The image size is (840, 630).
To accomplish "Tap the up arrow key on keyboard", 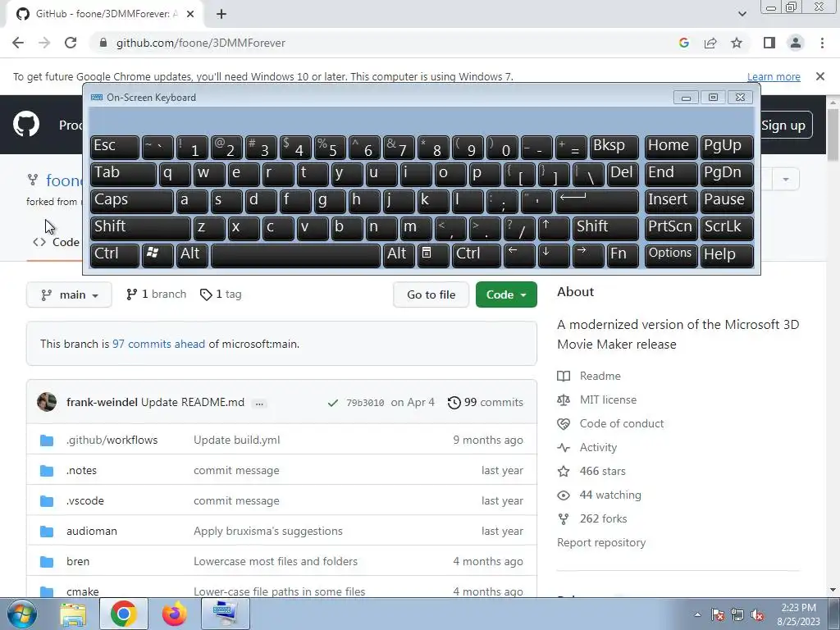I will coord(554,228).
